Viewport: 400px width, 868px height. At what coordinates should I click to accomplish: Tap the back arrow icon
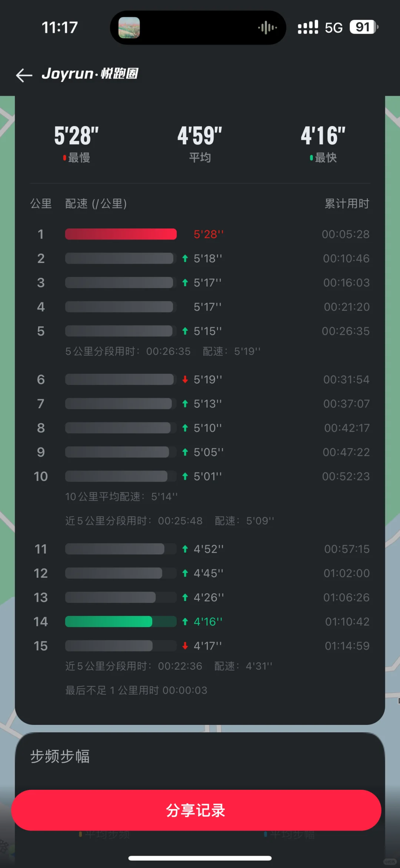tap(24, 75)
